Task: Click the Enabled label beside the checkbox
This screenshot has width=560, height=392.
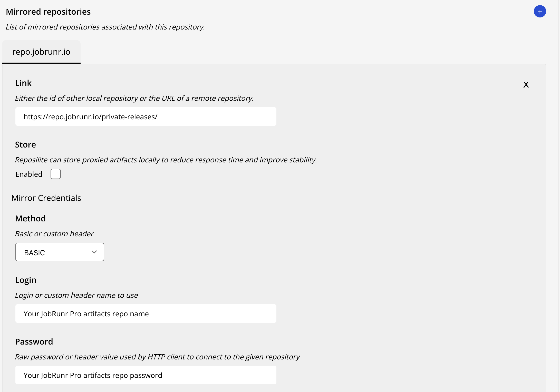Action: click(x=29, y=174)
